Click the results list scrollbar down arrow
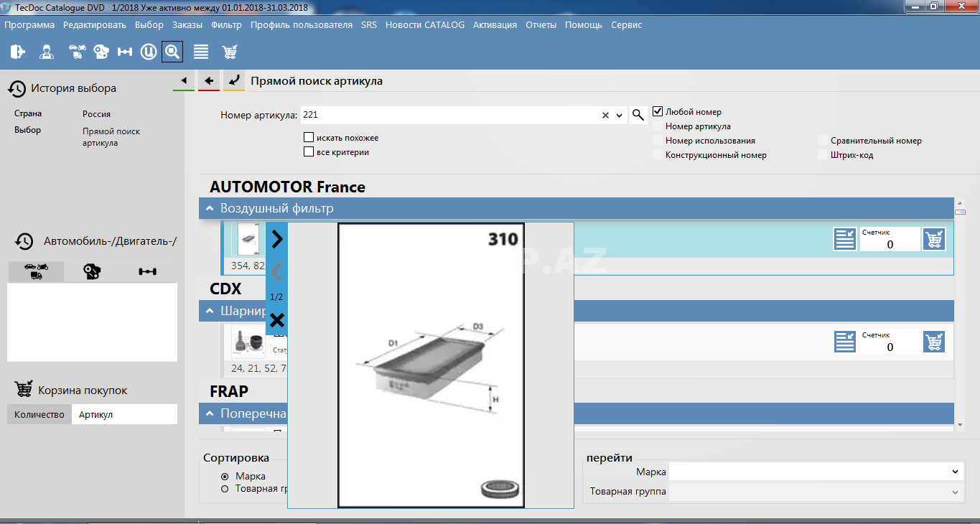 [960, 425]
